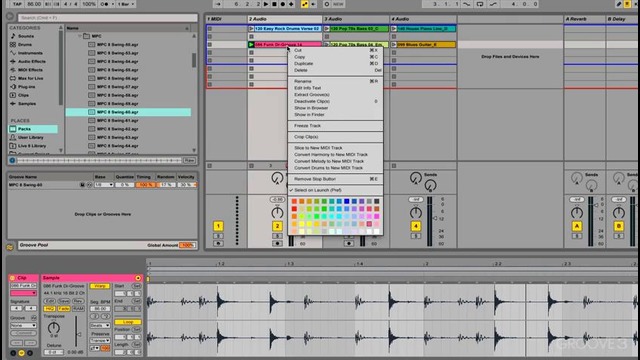Toggle track 1 activator button
The height and width of the screenshot is (360, 640).
point(218,226)
